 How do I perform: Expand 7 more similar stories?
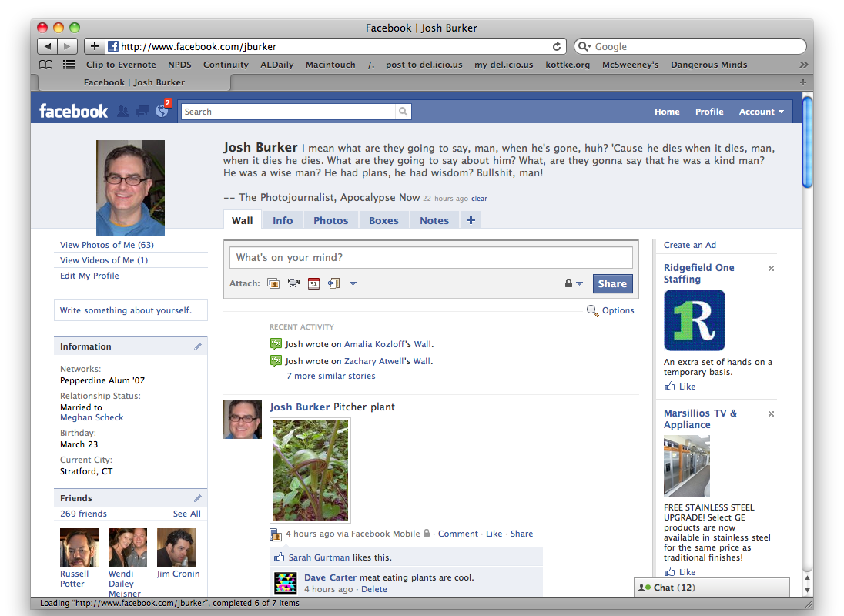tap(330, 376)
